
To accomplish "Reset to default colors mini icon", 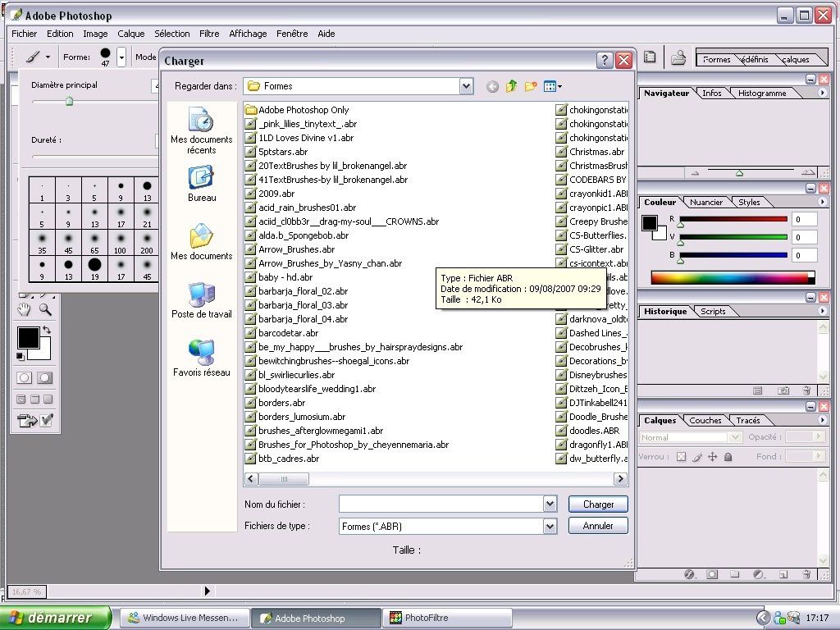I will pyautogui.click(x=21, y=356).
